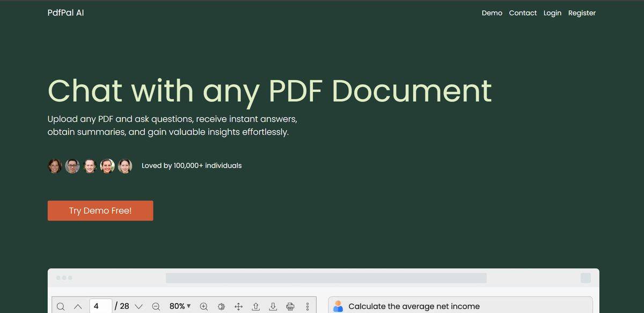Viewport: 644px width, 313px height.
Task: Click the pan/move arrows icon
Action: 239,307
